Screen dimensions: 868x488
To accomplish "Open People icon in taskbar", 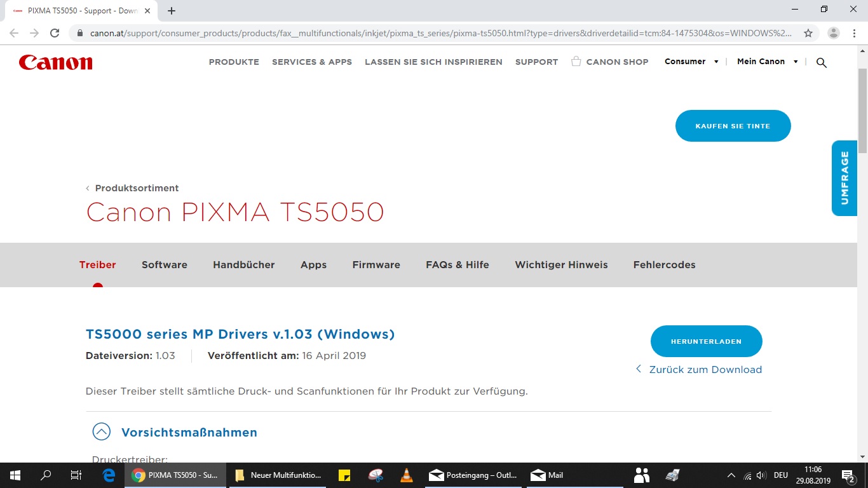I will pyautogui.click(x=642, y=475).
